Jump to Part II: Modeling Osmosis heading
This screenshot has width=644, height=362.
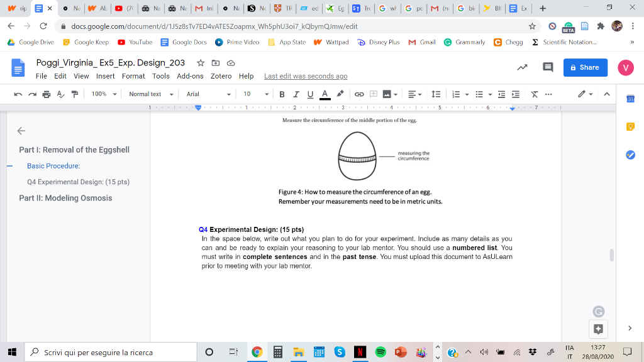click(x=65, y=198)
